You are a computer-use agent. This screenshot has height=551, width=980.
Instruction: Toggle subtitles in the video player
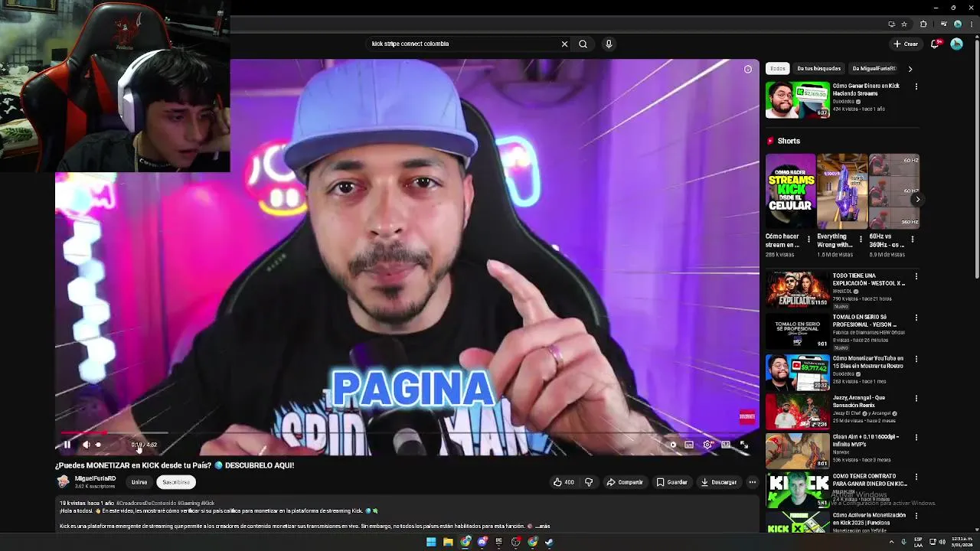[x=689, y=445]
